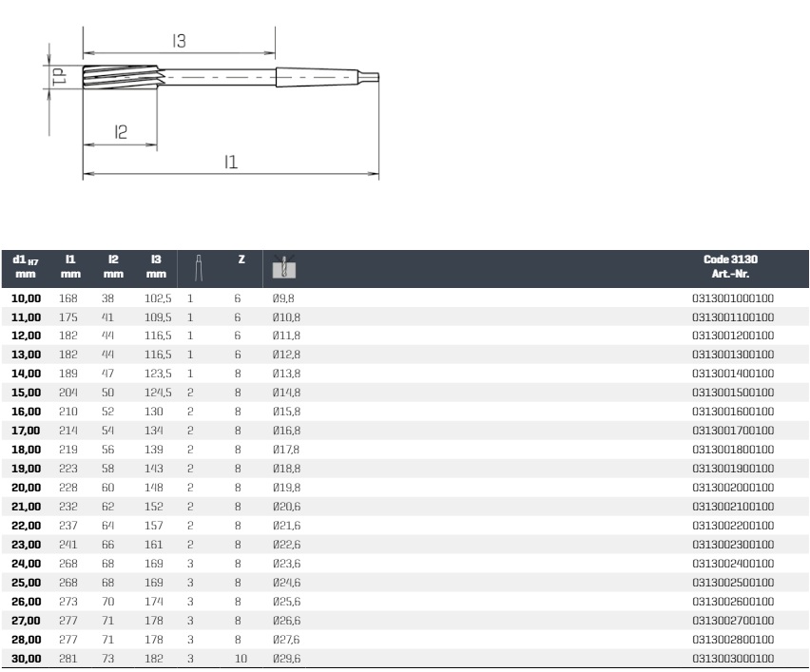Click the l2 dimension label in the drawing
This screenshot has height=672, width=810.
(121, 132)
